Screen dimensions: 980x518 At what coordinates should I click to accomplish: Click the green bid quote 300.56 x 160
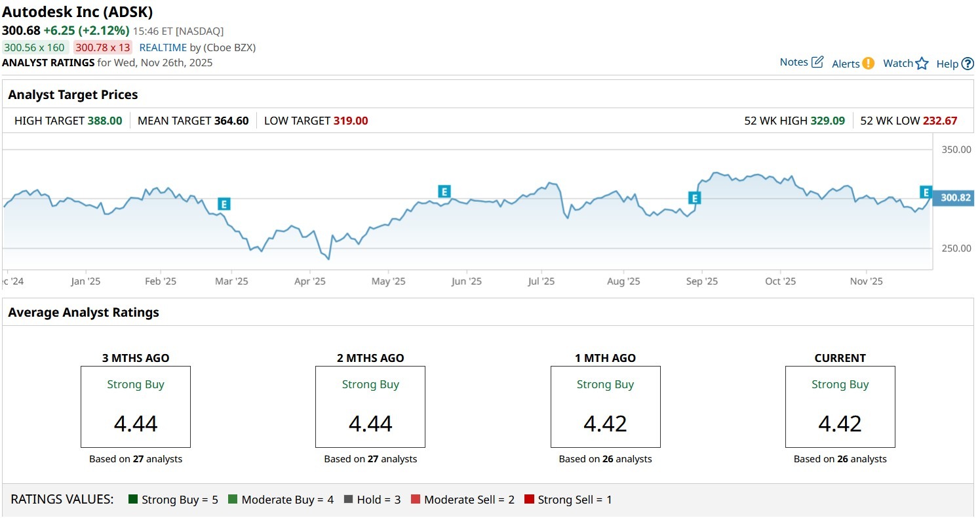click(x=35, y=47)
